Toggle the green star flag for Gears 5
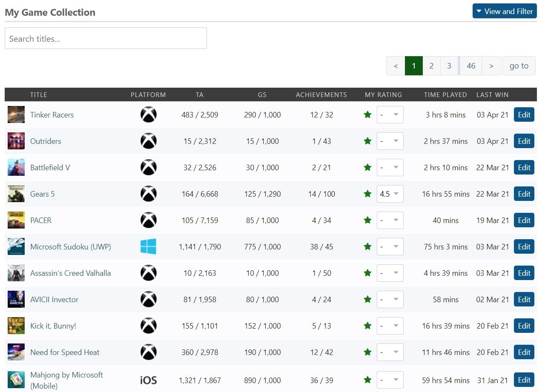 (367, 194)
